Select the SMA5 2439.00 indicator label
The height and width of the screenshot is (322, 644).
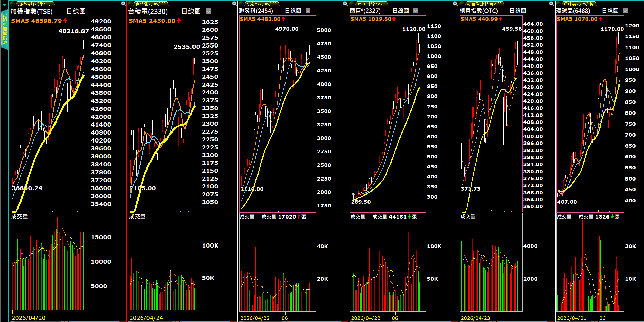tap(155, 21)
